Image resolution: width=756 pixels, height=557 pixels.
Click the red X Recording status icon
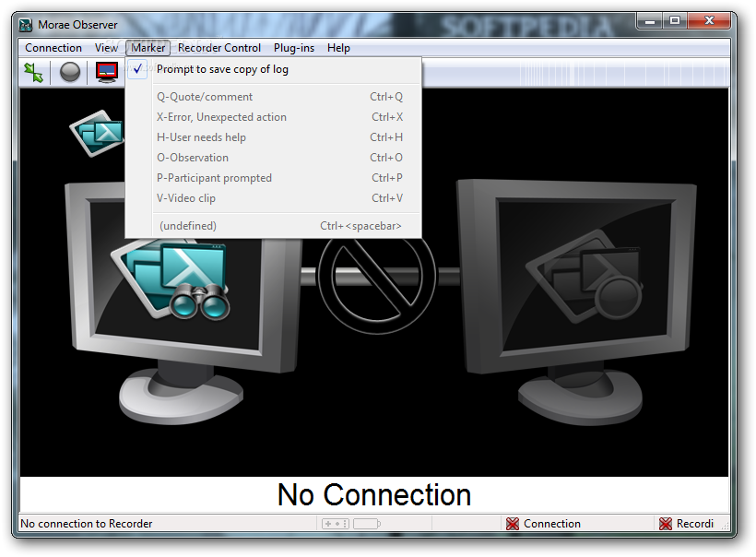(x=666, y=524)
